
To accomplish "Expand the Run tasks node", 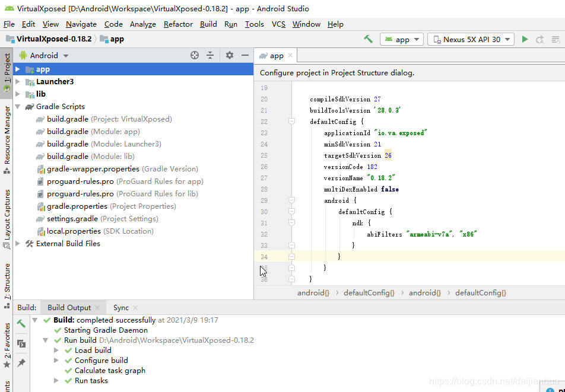I will [56, 381].
